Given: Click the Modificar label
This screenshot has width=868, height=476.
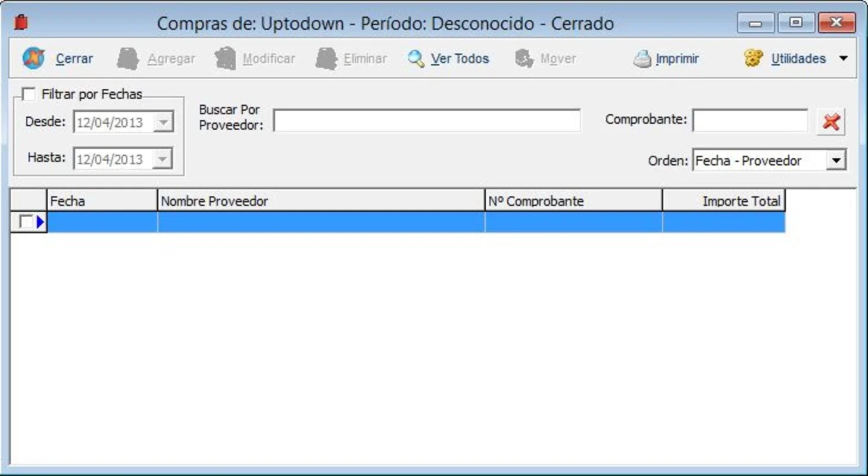Looking at the screenshot, I should click(x=268, y=59).
